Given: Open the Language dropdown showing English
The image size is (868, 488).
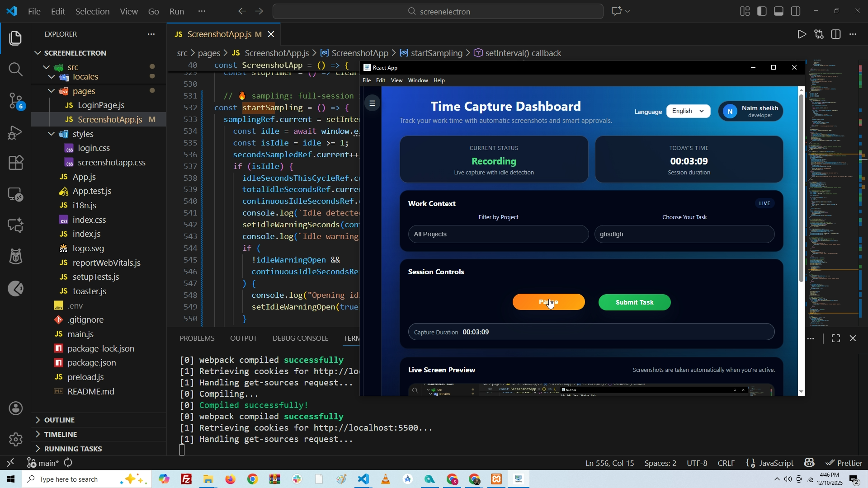Looking at the screenshot, I should click(688, 111).
